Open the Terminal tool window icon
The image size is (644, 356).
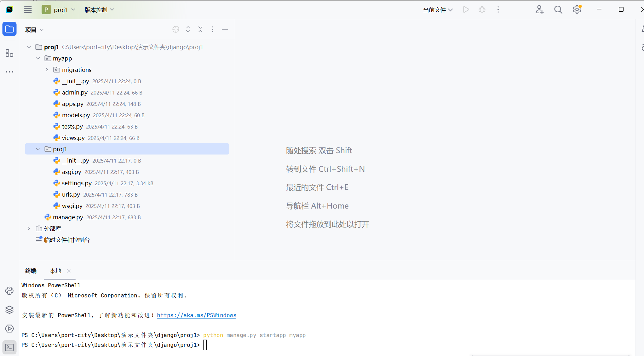coord(9,347)
